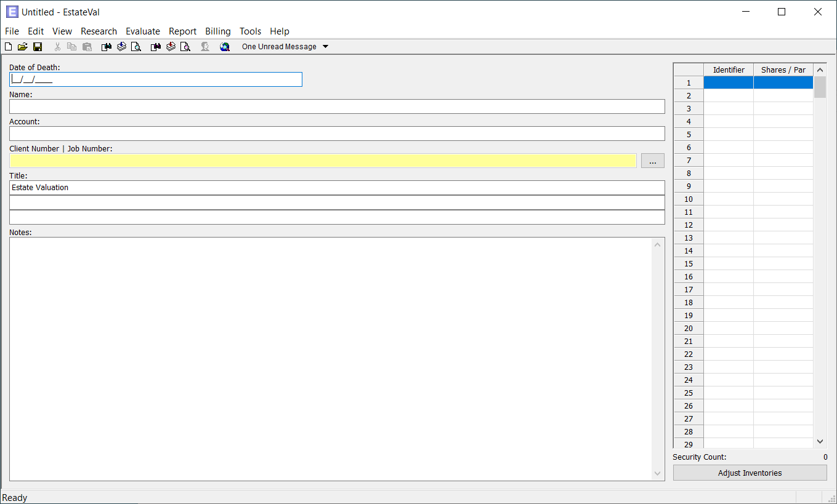Click the blue-arrow stacked pages icon

coord(121,47)
